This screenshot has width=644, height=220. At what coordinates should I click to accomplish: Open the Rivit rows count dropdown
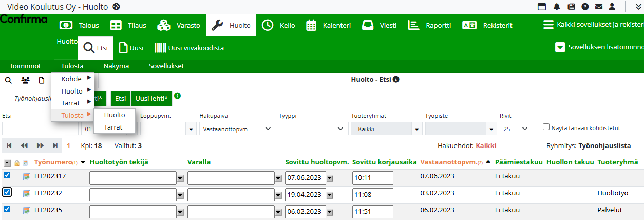click(x=516, y=129)
